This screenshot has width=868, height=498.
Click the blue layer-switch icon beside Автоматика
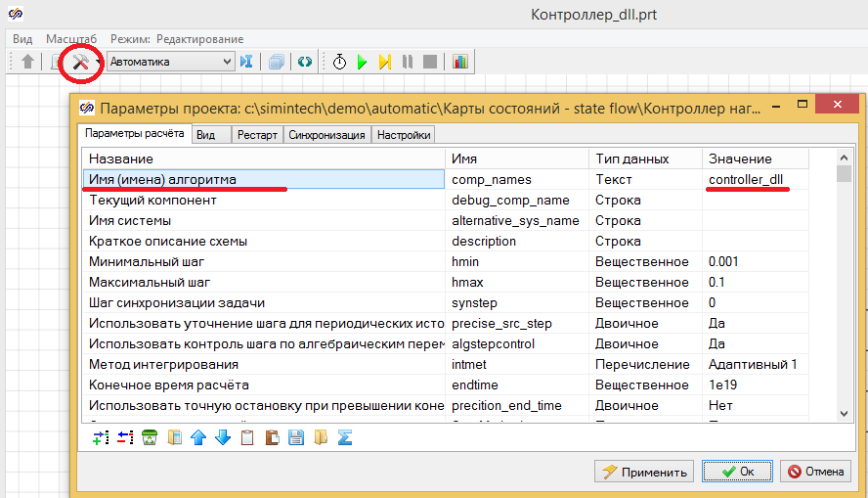[247, 62]
